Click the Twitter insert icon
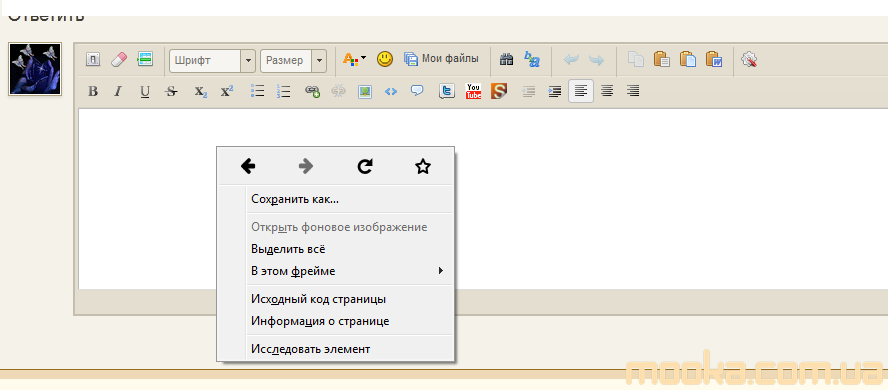This screenshot has height=390, width=888. (x=447, y=91)
